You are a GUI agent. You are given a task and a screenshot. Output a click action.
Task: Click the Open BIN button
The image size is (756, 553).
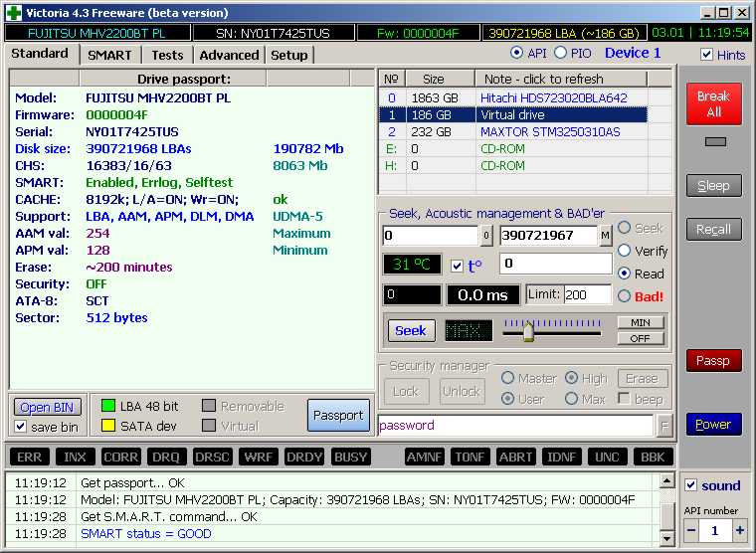[x=48, y=408]
